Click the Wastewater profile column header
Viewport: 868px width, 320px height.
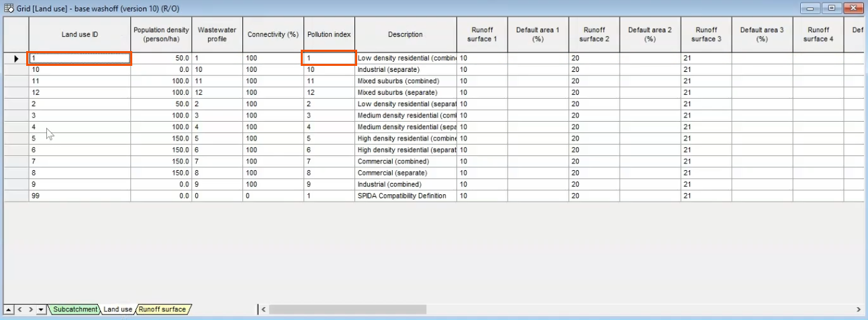[218, 35]
